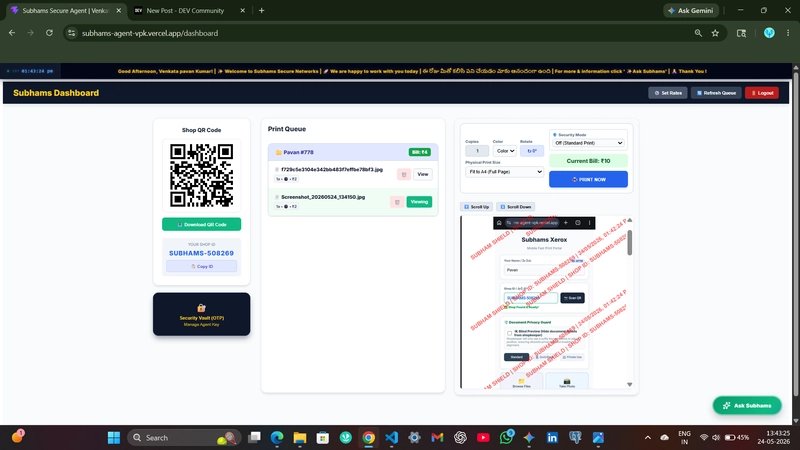Click the Screenshot_20260524_134150.jpg file name
800x450 pixels.
[x=323, y=197]
